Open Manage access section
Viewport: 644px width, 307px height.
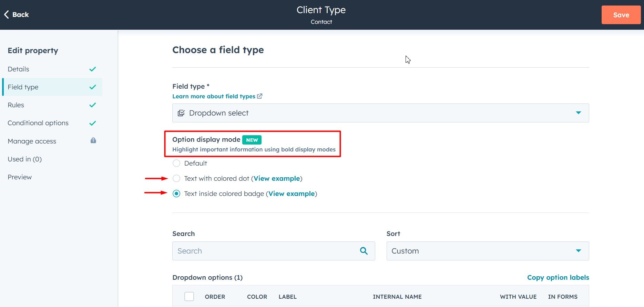tap(52, 141)
